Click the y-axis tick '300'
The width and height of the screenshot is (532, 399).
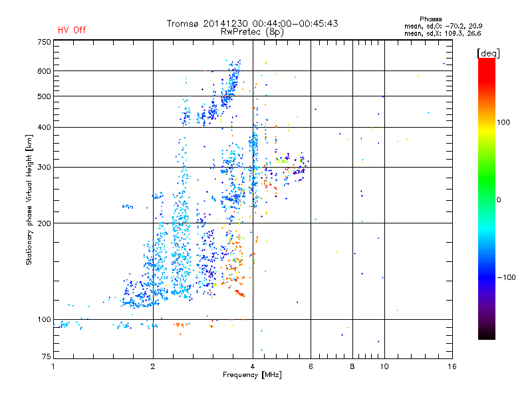[44, 168]
